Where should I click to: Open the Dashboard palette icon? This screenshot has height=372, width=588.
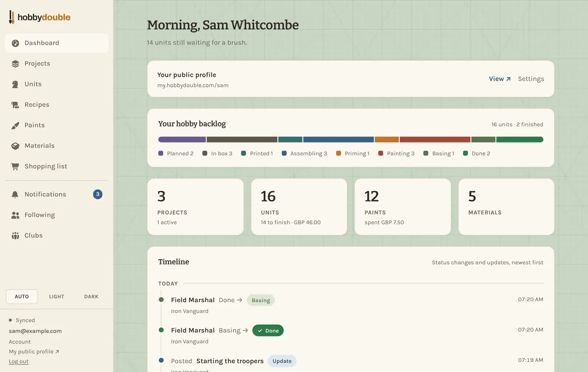16,43
